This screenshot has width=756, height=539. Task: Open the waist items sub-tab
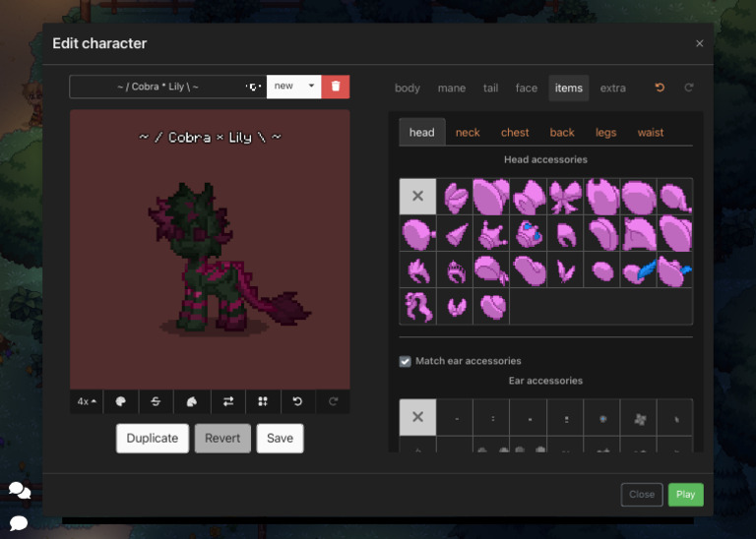651,133
